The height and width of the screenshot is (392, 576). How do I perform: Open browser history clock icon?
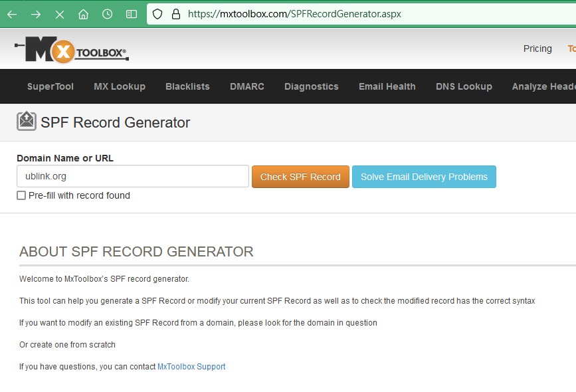107,14
